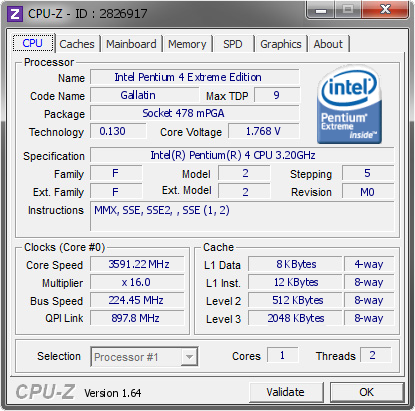Minimize the CPU-Z window
Viewport: 415px width, 411px height.
pos(321,10)
